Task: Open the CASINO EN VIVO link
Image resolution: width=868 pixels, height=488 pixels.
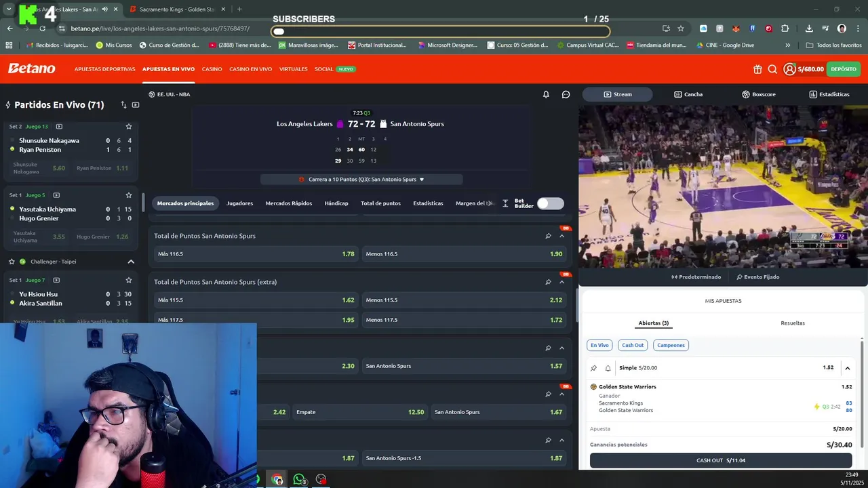Action: coord(250,69)
